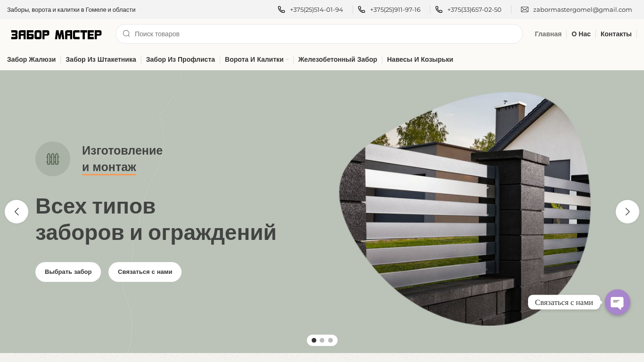Screen dimensions: 644x362
Task: Click the round fence icon
Action: click(x=53, y=159)
